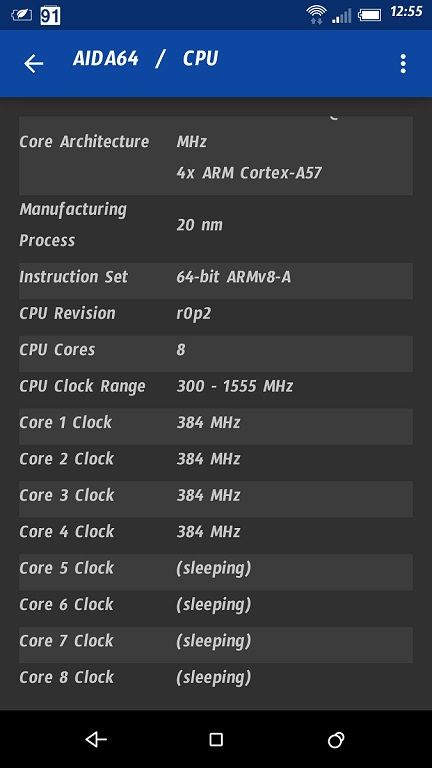
Task: Tap the 91 notification badge icon
Action: coord(50,15)
